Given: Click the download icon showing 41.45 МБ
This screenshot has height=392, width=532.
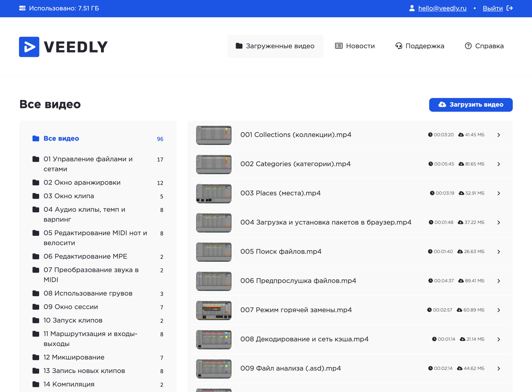Looking at the screenshot, I should coord(461,135).
